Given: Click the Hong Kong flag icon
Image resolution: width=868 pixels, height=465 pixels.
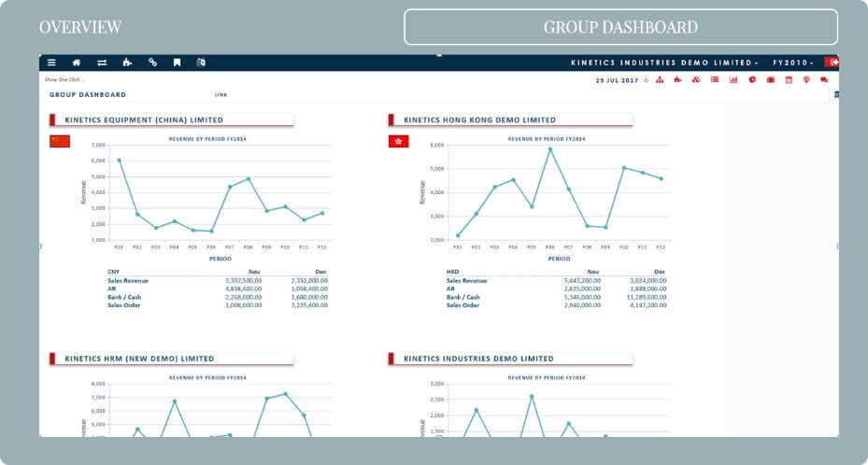Looking at the screenshot, I should [399, 142].
